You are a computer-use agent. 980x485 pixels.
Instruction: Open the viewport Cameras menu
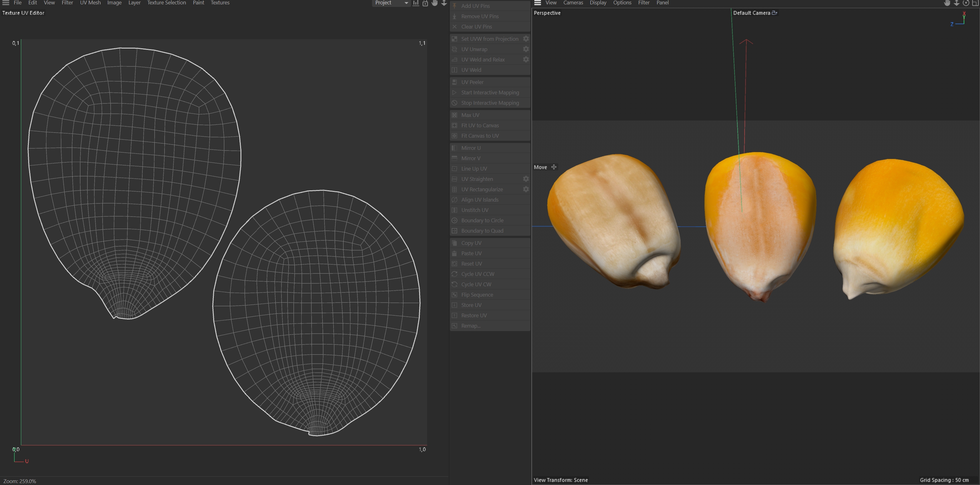click(x=573, y=3)
